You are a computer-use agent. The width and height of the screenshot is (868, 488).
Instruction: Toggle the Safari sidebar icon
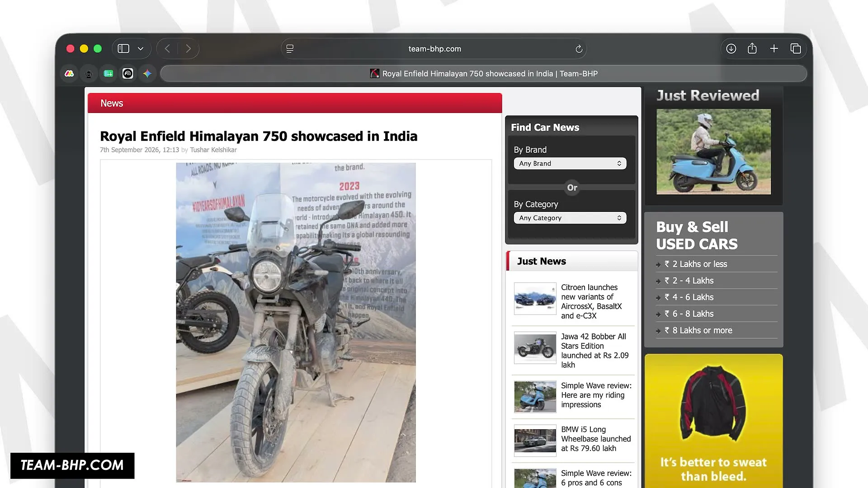[123, 49]
